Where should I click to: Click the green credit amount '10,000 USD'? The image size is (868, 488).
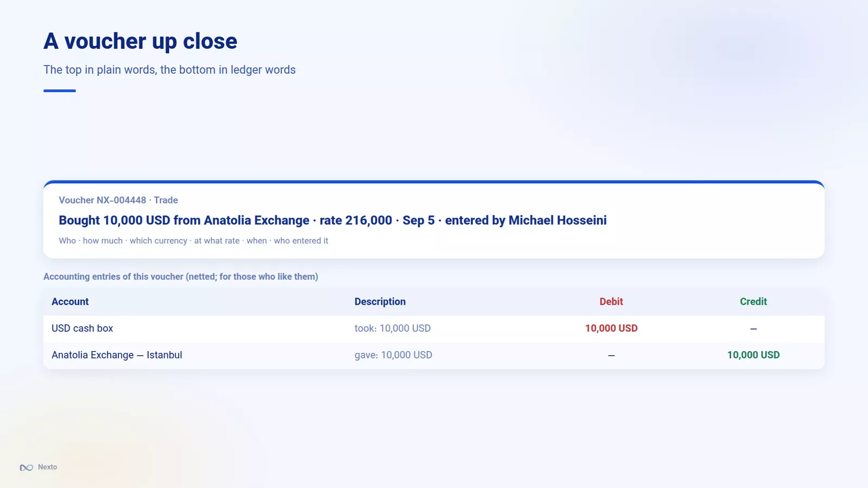tap(753, 355)
